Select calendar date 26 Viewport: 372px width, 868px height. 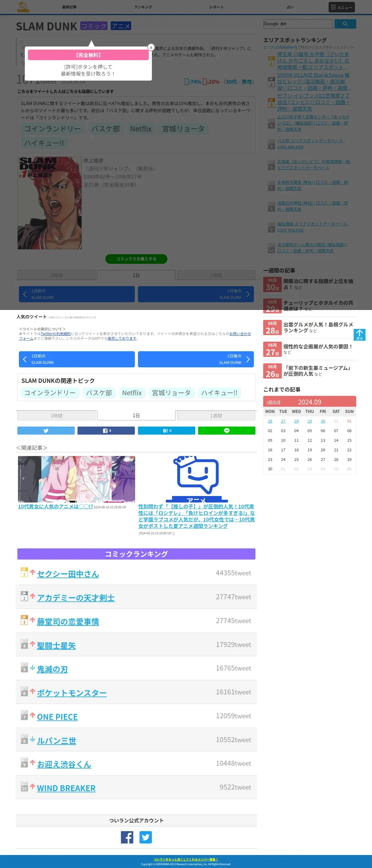[x=270, y=421]
